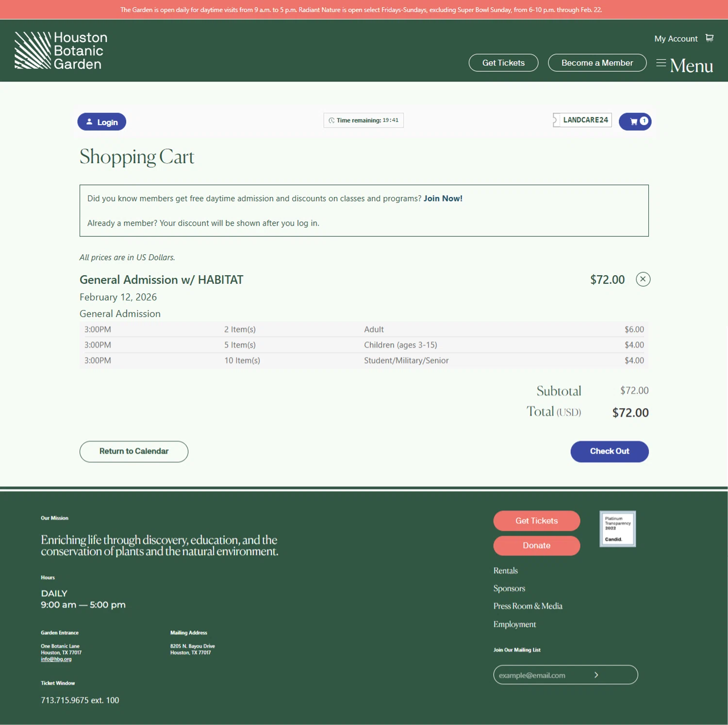The image size is (728, 725).
Task: Click the '$6.00' Adult price
Action: pyautogui.click(x=634, y=330)
